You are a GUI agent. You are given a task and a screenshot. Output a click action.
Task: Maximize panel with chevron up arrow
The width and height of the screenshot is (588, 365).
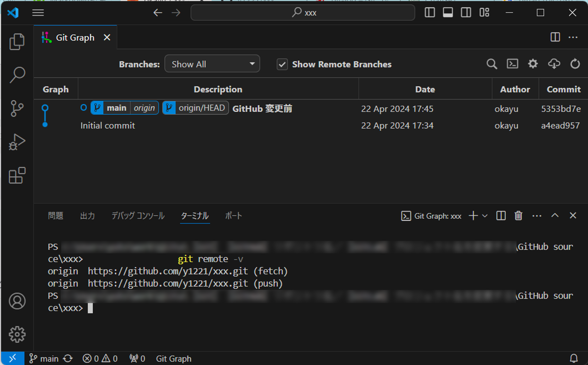click(x=555, y=216)
